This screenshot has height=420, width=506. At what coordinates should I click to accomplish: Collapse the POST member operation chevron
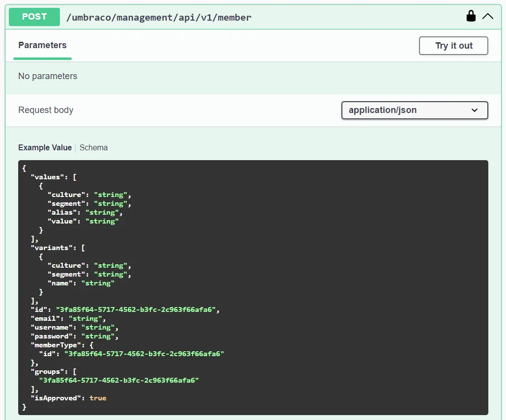[488, 16]
